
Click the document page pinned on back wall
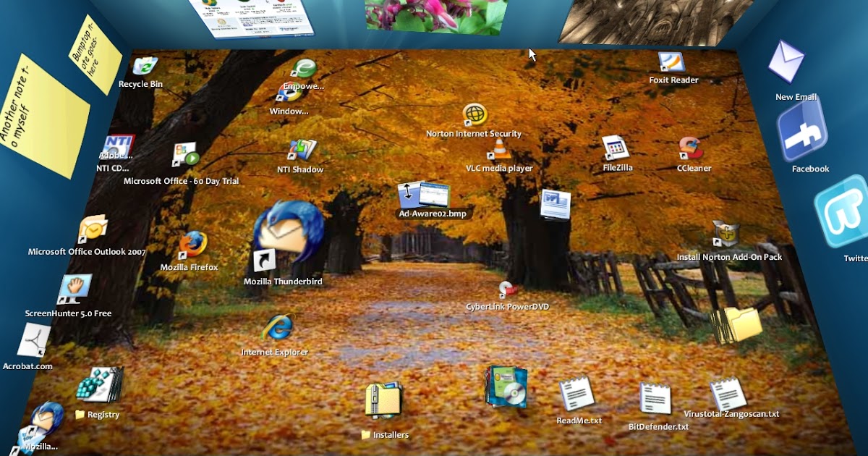[252, 17]
